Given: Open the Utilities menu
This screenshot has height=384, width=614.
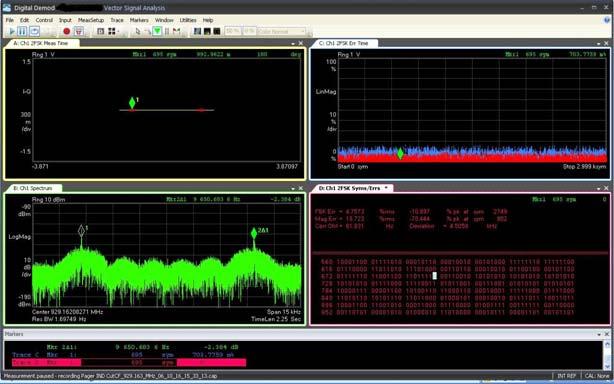Looking at the screenshot, I should (x=188, y=20).
